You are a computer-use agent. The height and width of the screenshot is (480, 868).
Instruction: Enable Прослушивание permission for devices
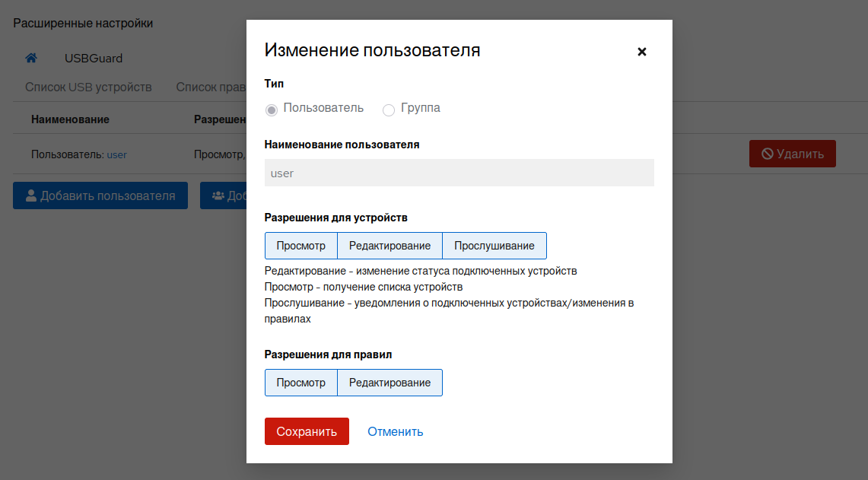(494, 246)
